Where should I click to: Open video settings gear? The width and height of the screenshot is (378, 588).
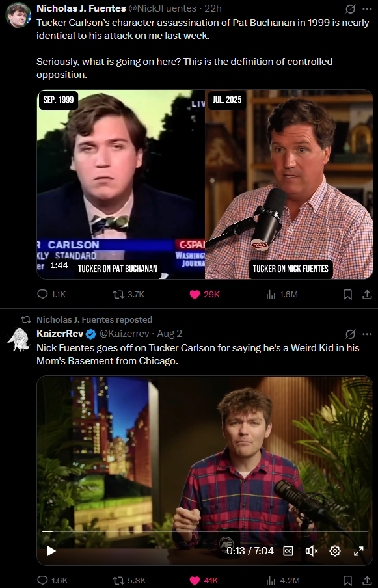pyautogui.click(x=335, y=550)
